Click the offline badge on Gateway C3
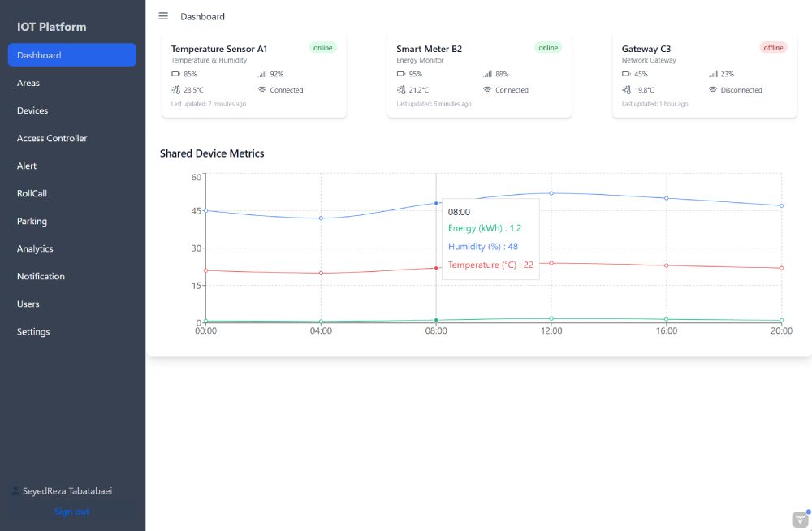Screen dimensions: 812x531 coord(773,48)
